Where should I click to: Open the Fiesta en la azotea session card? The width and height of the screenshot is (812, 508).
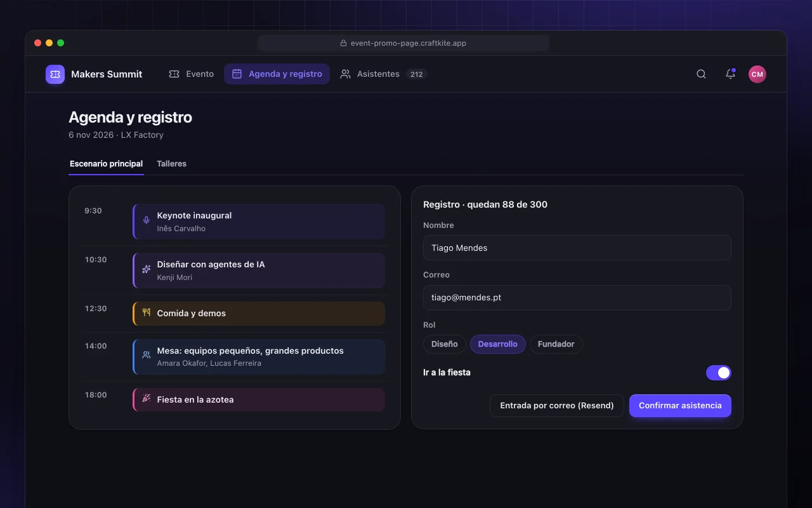tap(259, 400)
